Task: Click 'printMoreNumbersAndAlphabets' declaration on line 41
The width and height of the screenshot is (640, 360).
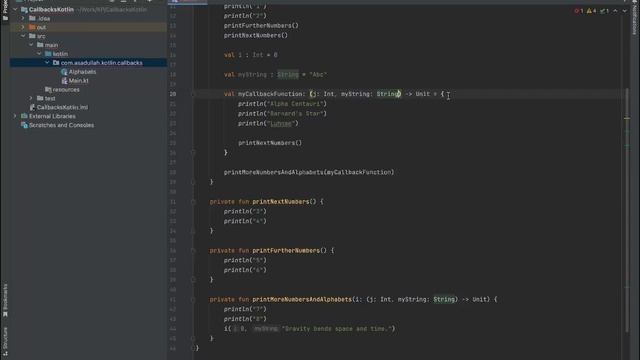Action: 302,300
